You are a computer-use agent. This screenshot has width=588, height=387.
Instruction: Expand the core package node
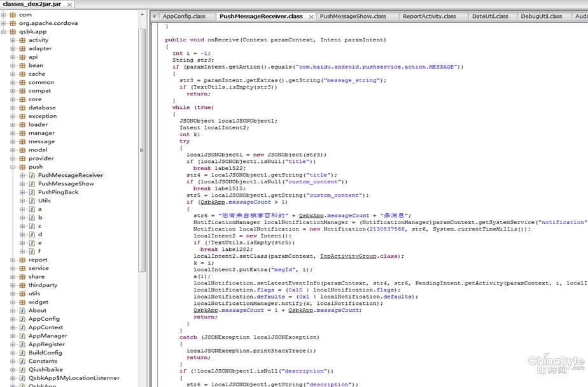[x=13, y=99]
